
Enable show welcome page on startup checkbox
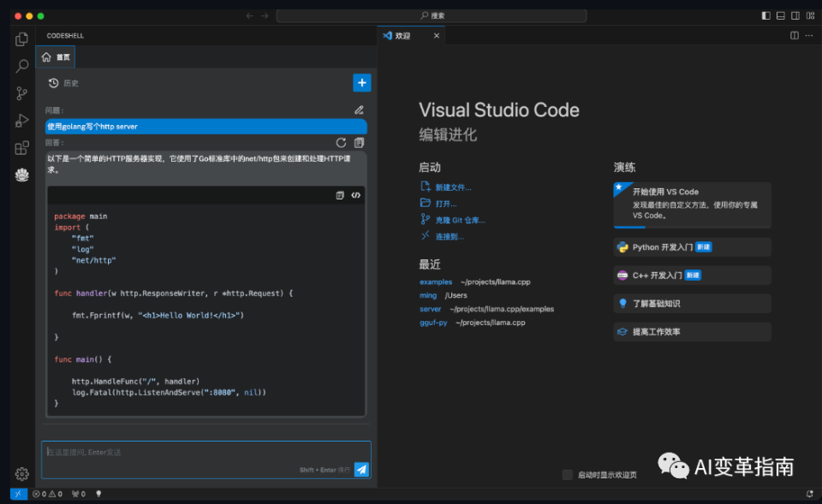tap(567, 475)
